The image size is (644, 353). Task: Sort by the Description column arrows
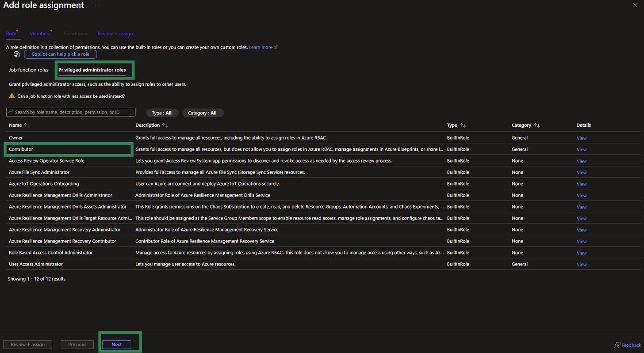coord(165,125)
